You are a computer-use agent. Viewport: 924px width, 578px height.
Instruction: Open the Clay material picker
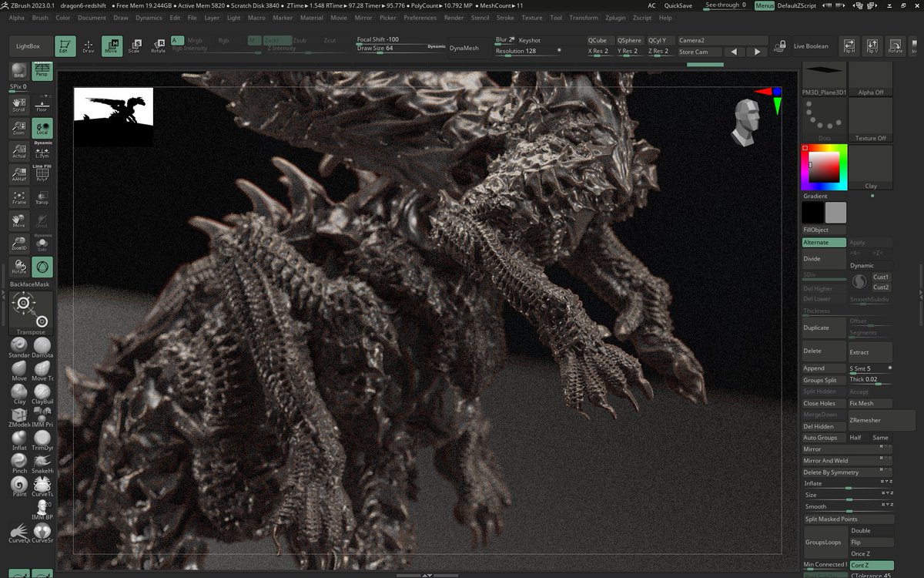pyautogui.click(x=871, y=167)
